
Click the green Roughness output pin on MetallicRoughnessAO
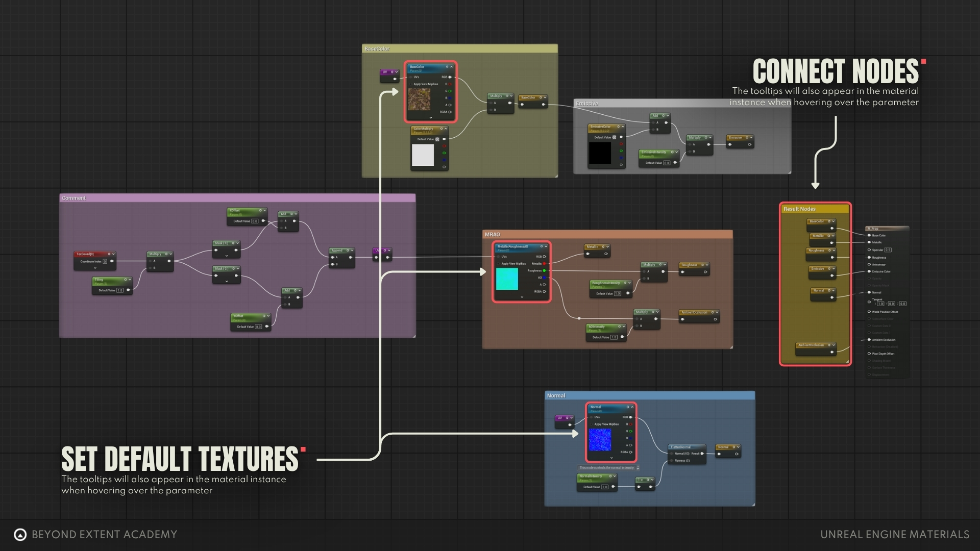click(545, 270)
